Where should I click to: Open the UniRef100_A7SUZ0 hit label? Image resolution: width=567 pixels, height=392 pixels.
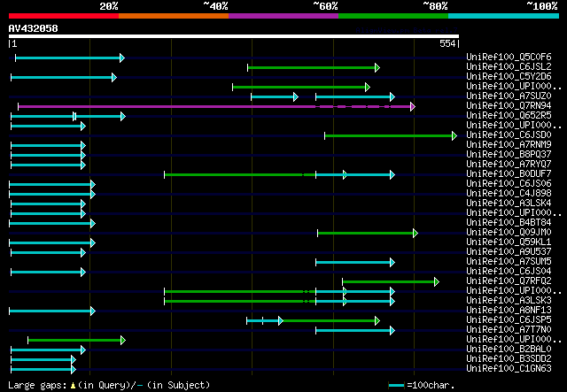click(509, 96)
